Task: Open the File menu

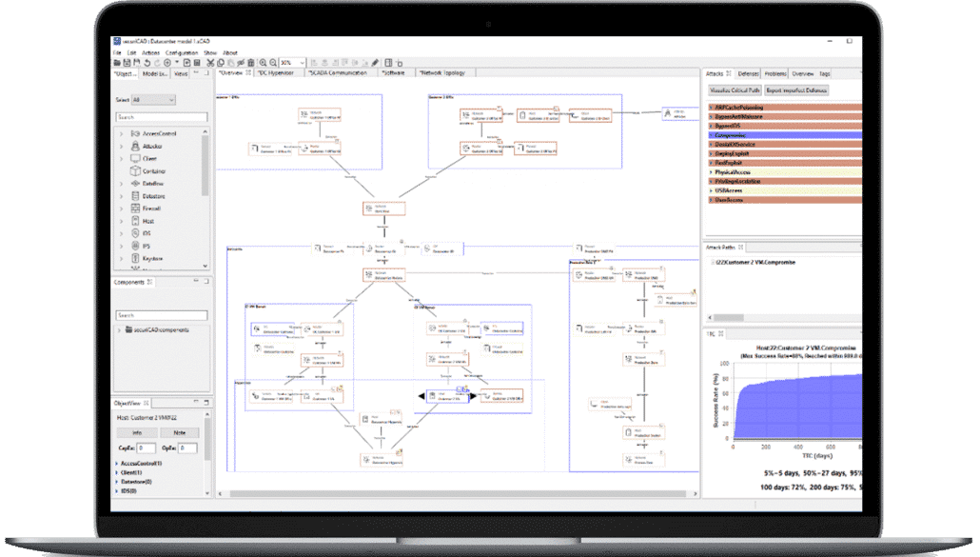Action: [x=117, y=53]
